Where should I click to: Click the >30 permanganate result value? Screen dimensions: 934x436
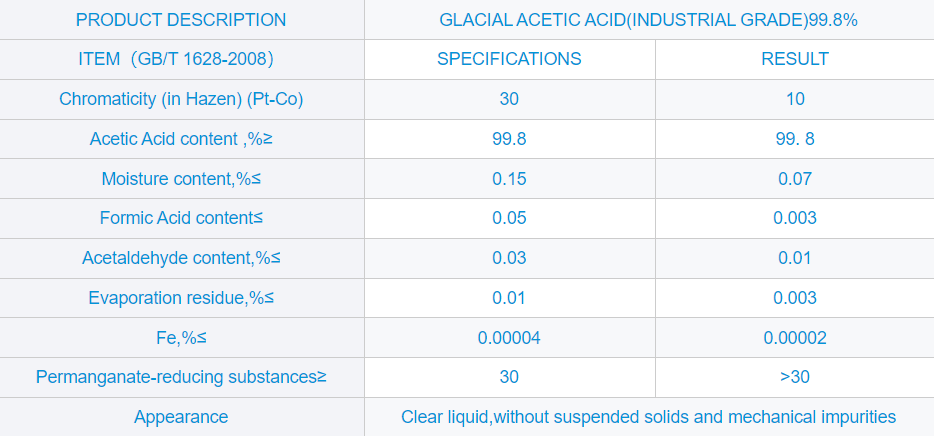pos(794,377)
